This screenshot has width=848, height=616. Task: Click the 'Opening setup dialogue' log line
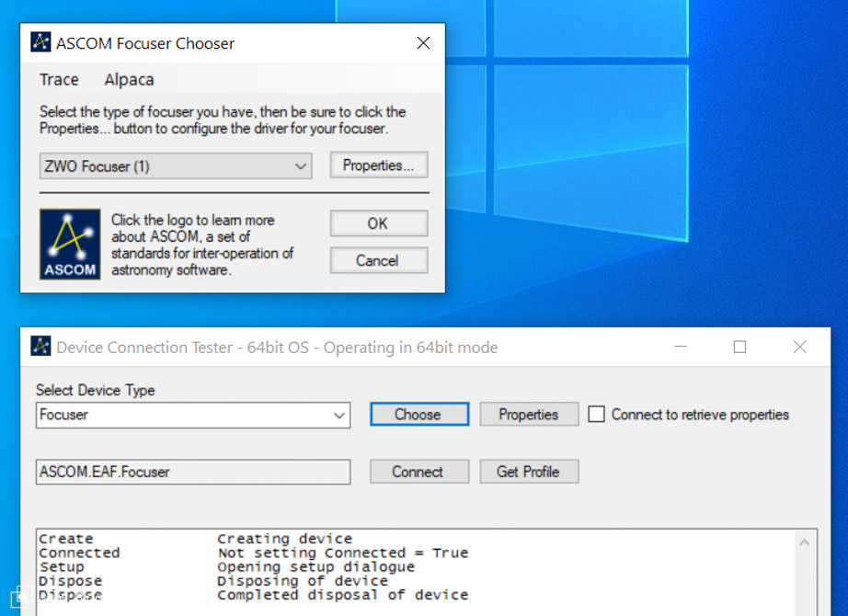pos(315,566)
